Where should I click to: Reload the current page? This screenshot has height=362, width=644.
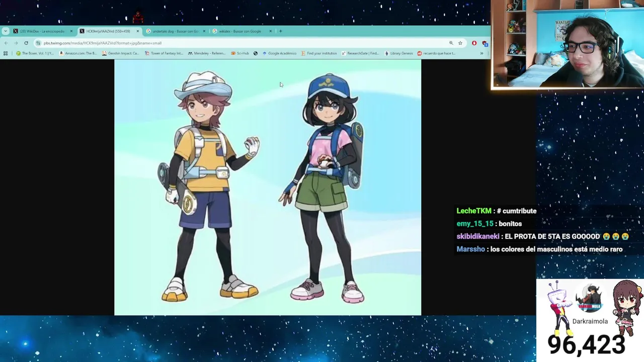point(26,43)
